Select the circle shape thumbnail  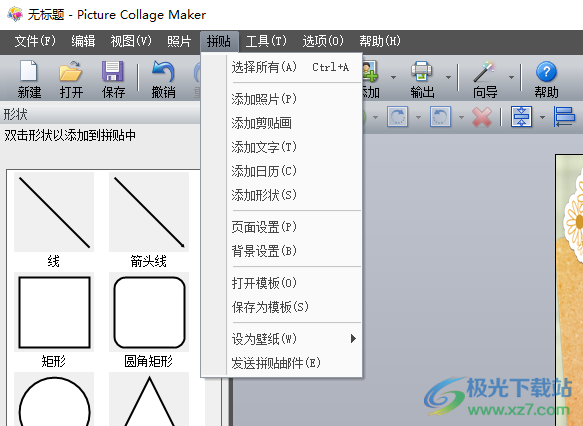(54, 399)
